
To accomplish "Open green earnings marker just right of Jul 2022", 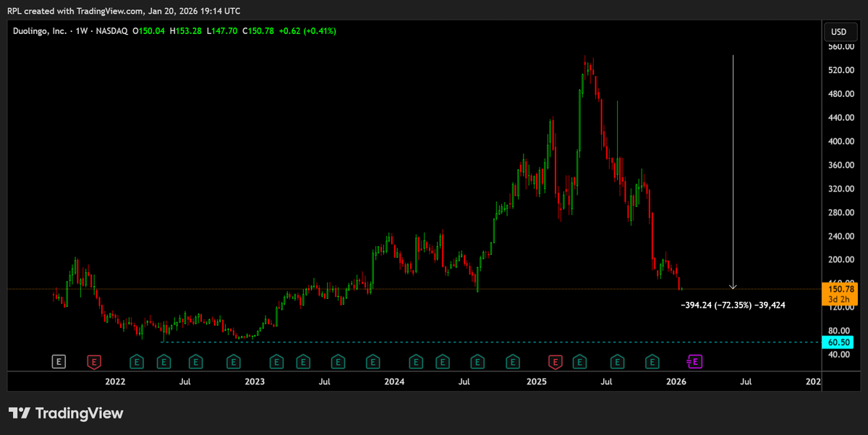I will pyautogui.click(x=195, y=360).
